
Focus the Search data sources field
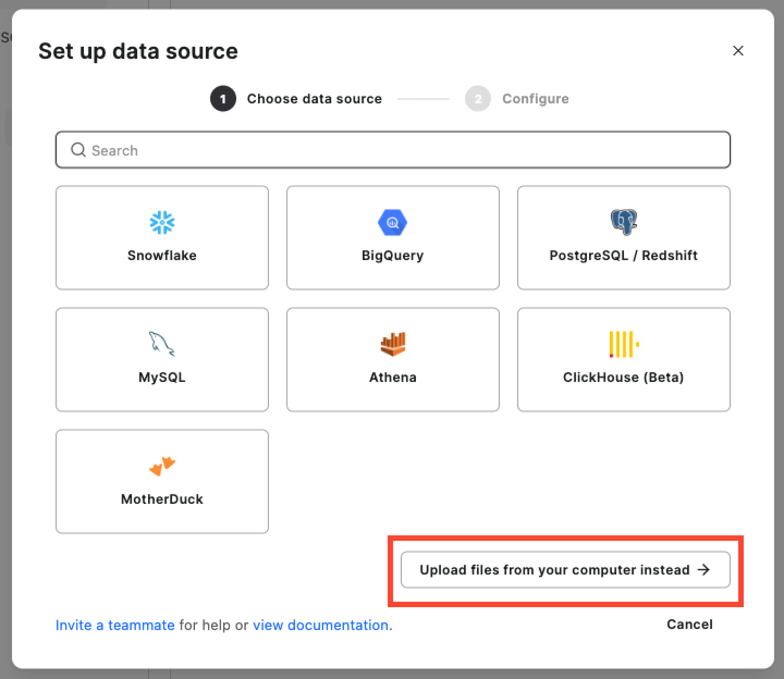pos(393,150)
